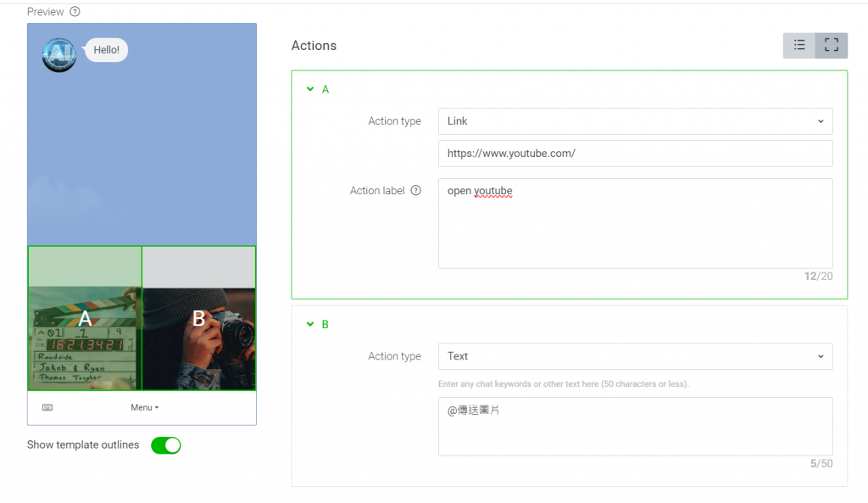The width and height of the screenshot is (868, 503).
Task: Click the 12/20 character counter
Action: pyautogui.click(x=818, y=276)
